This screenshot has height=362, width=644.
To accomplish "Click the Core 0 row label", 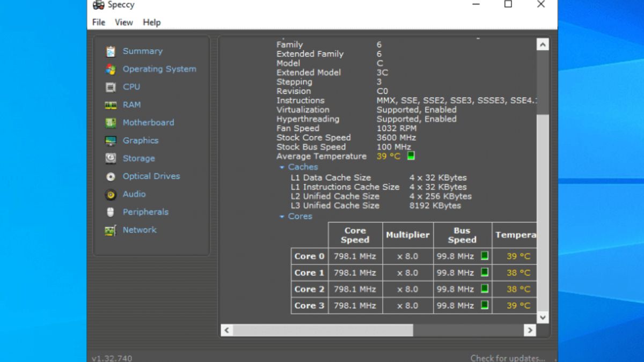I will click(x=310, y=256).
